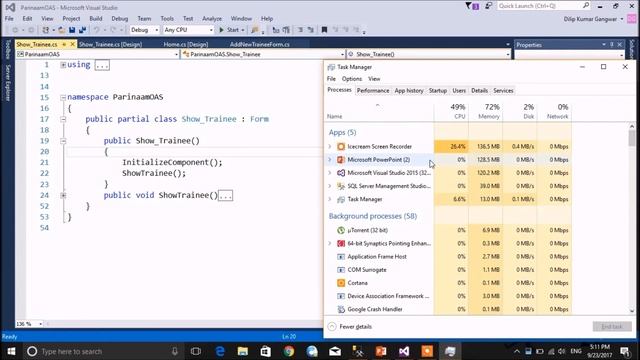Expand the Microsoft Visual Studio 2015 process group
Screen dimensions: 640x360
pos(330,173)
